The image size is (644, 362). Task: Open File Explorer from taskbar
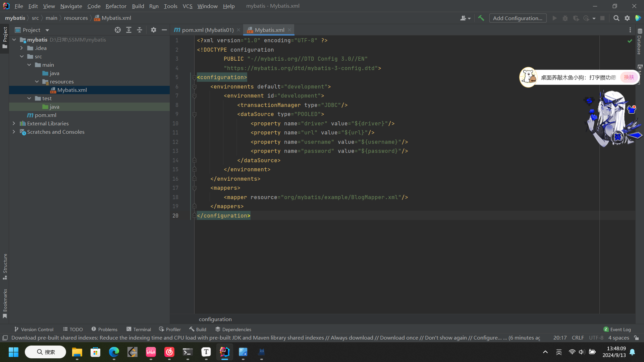[77, 352]
